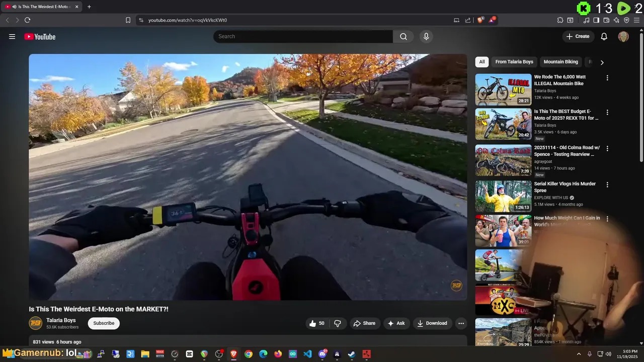Like the video with thumbs up
Screen dimensions: 644x362
tap(317, 323)
